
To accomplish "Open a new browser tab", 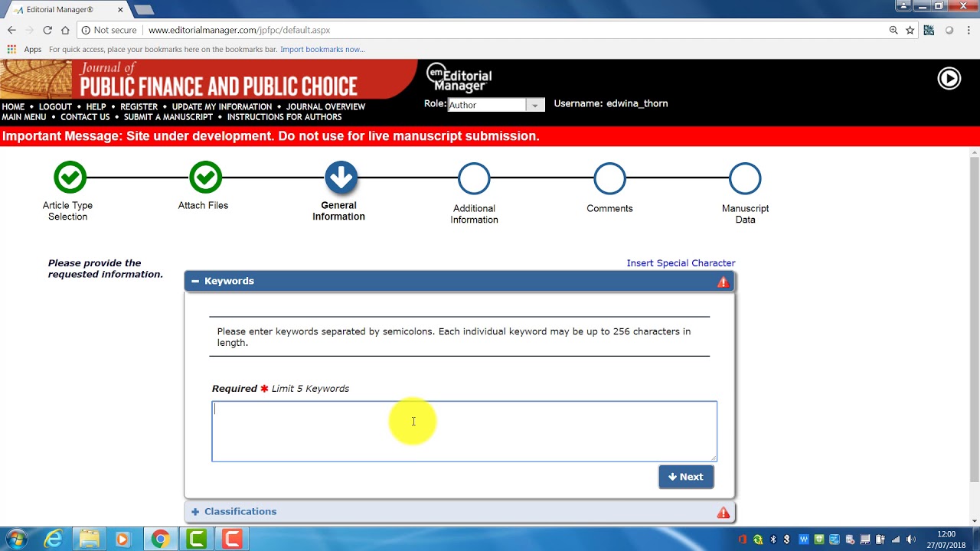I will click(143, 10).
